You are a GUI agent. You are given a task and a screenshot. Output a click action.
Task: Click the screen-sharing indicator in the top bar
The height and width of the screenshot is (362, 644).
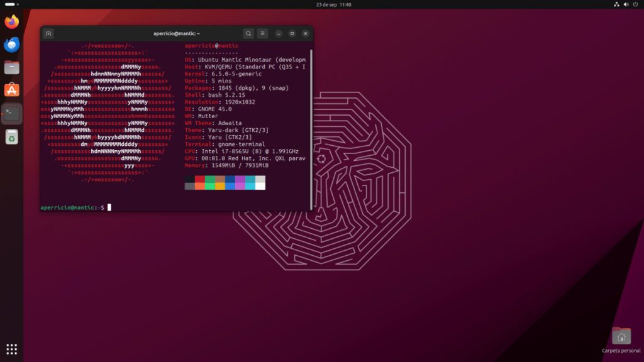coord(616,4)
